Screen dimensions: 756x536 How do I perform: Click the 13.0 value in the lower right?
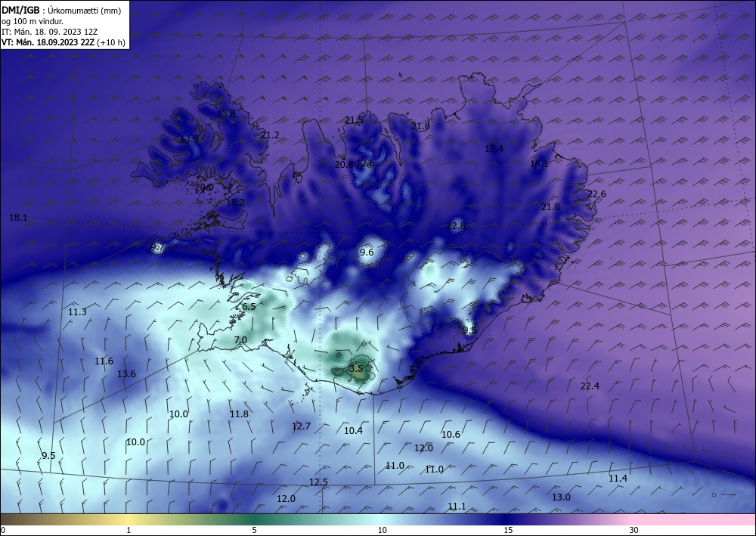(561, 497)
